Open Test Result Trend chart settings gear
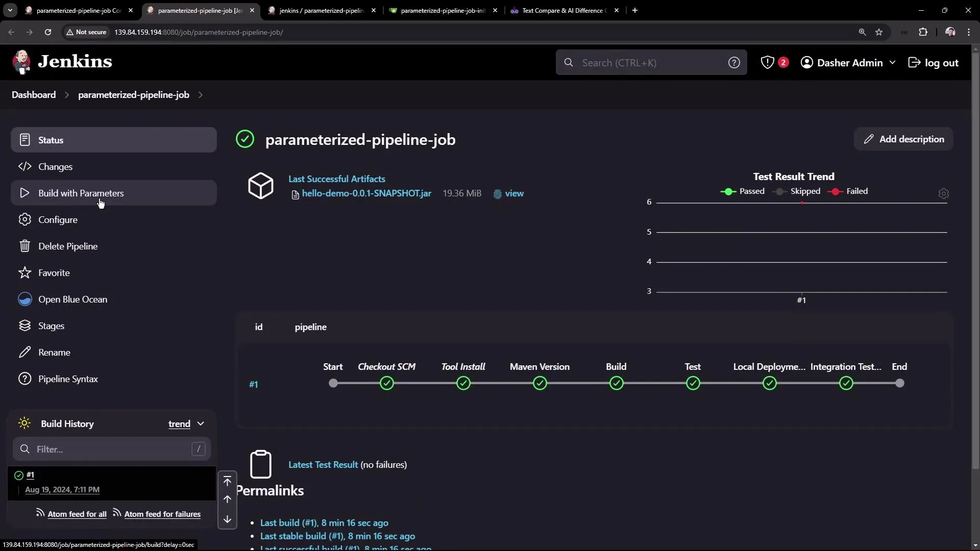980x551 pixels. [x=943, y=193]
